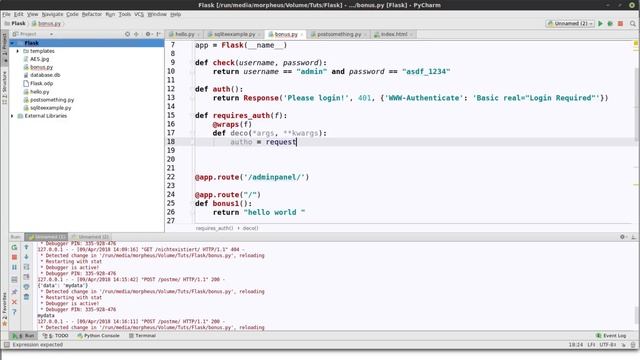Open the Project panel settings gear

click(149, 34)
